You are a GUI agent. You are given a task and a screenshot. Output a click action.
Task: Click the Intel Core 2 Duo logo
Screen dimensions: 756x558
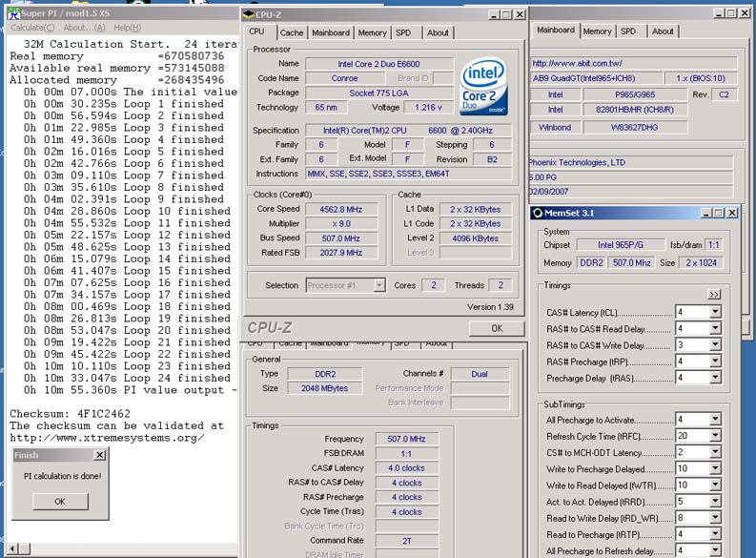(483, 87)
